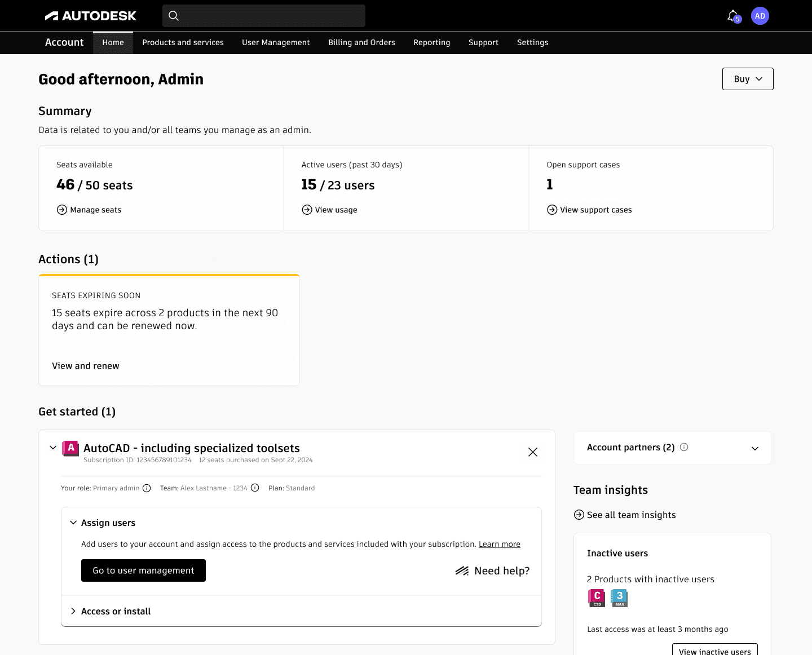Open User Management tab
Image resolution: width=812 pixels, height=655 pixels.
pyautogui.click(x=276, y=42)
